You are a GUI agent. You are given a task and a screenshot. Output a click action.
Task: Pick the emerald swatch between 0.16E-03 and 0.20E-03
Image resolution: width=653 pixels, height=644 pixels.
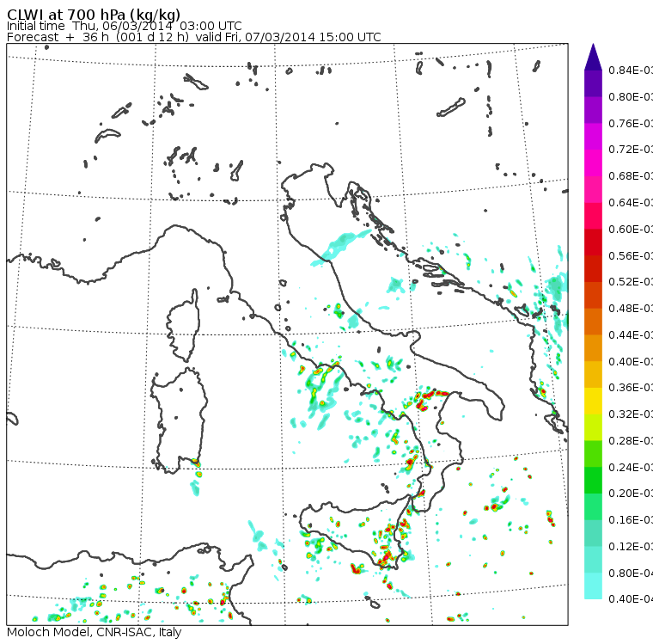pyautogui.click(x=593, y=507)
